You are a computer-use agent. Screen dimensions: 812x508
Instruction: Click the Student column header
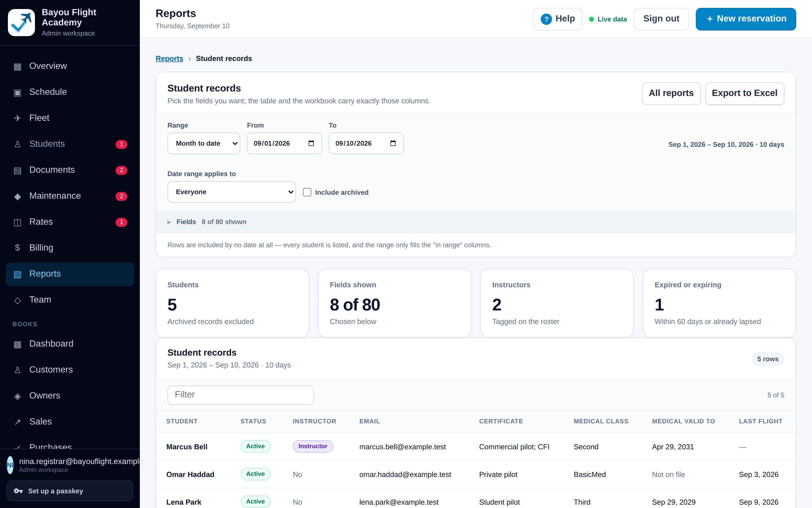tap(182, 421)
